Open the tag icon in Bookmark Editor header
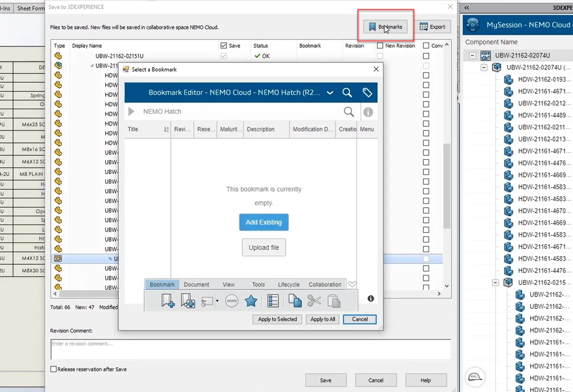This screenshot has width=573, height=392. pyautogui.click(x=367, y=93)
